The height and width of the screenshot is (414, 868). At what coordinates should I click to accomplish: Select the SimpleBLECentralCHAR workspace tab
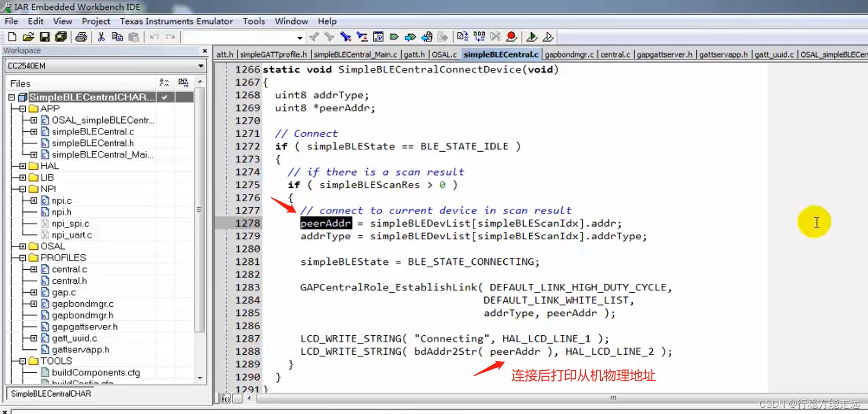pyautogui.click(x=51, y=394)
